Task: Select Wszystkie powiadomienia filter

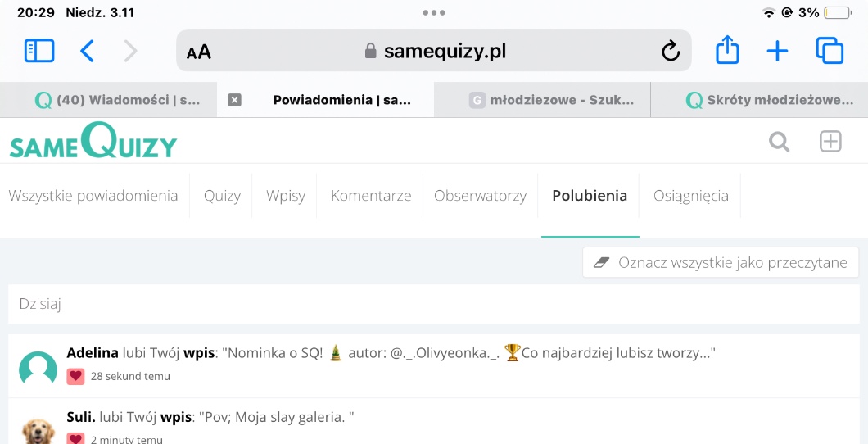Action: 93,196
